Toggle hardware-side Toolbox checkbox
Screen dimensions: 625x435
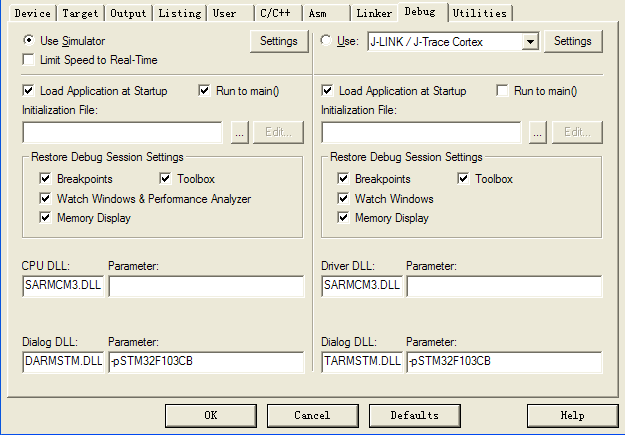pyautogui.click(x=463, y=178)
